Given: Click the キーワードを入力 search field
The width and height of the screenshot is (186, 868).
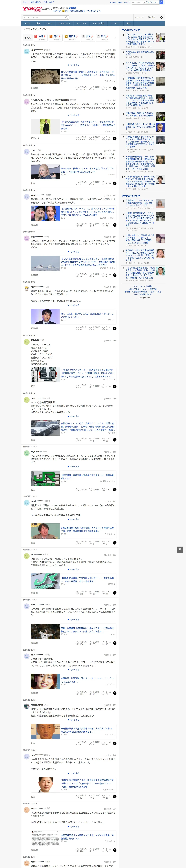Looking at the screenshot, I should pos(44,18).
